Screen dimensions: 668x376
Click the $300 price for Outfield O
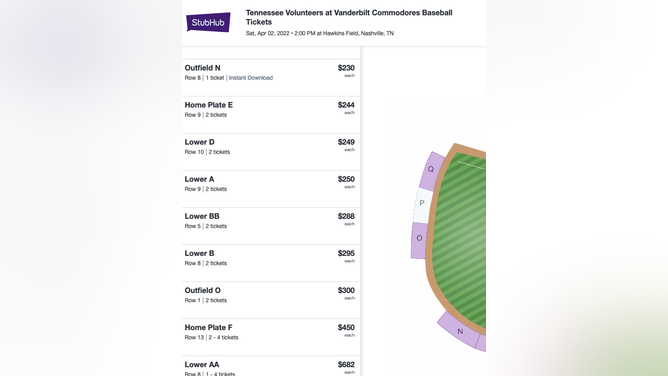pyautogui.click(x=346, y=290)
